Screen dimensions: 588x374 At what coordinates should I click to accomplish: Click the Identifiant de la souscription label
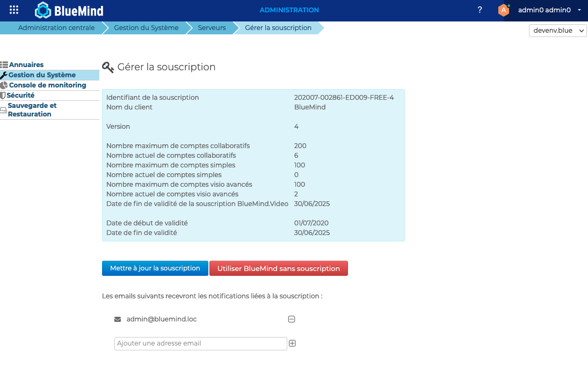[153, 98]
